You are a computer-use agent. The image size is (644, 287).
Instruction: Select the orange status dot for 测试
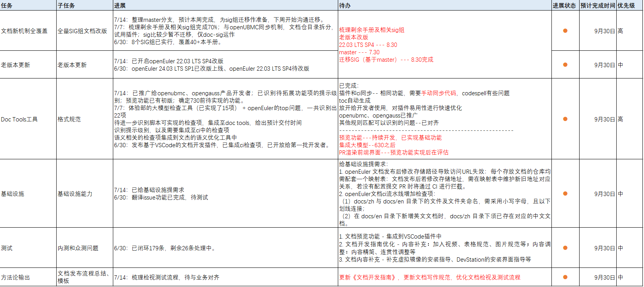pyautogui.click(x=565, y=248)
